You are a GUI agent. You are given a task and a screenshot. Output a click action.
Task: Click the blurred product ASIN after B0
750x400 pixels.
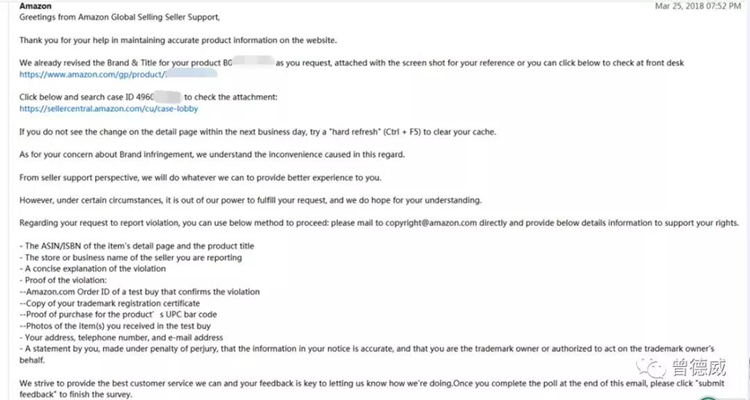pos(254,62)
